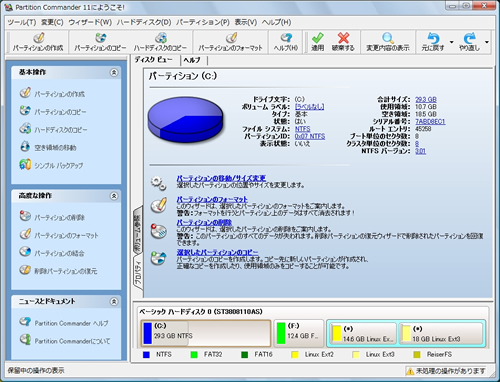Click the delete icon beside パーティションの削除 link
Screen dimensions: 500x382
pos(159,231)
